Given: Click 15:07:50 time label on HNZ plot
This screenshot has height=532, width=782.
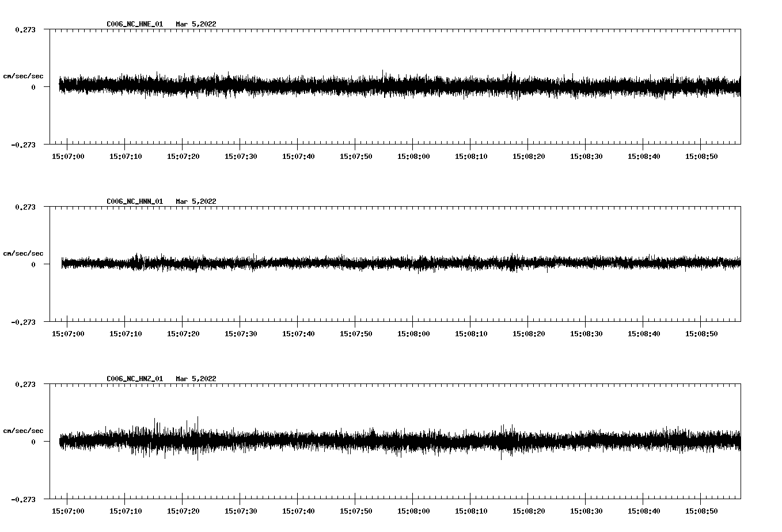Looking at the screenshot, I should pos(356,511).
